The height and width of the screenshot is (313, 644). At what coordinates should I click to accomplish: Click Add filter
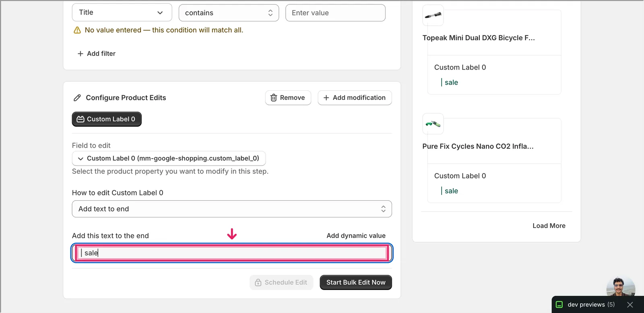click(97, 54)
